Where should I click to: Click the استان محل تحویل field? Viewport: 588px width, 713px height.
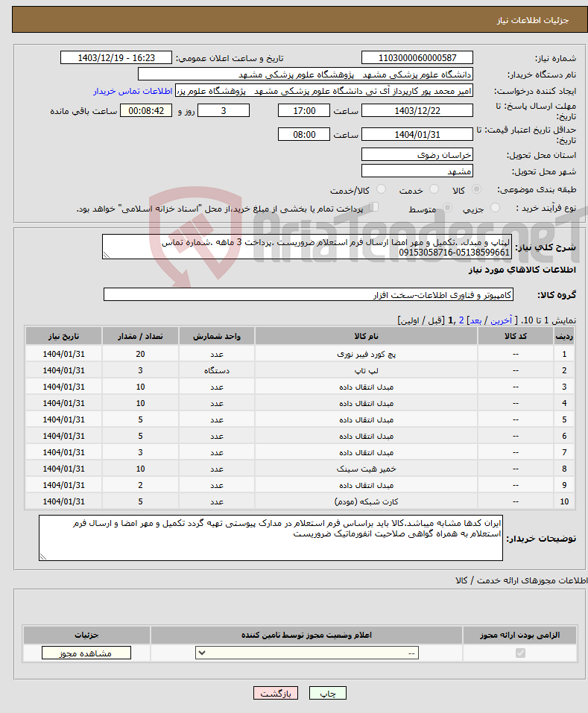click(417, 155)
